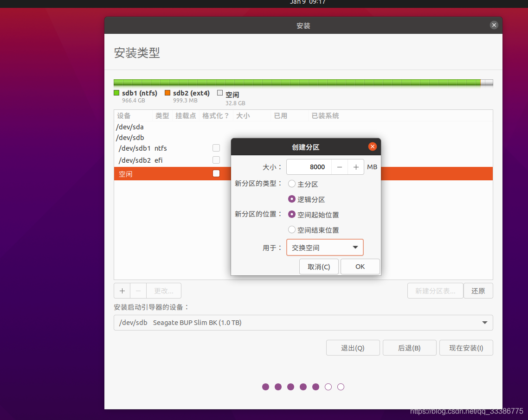
Task: Click the add partition plus icon
Action: tap(122, 291)
